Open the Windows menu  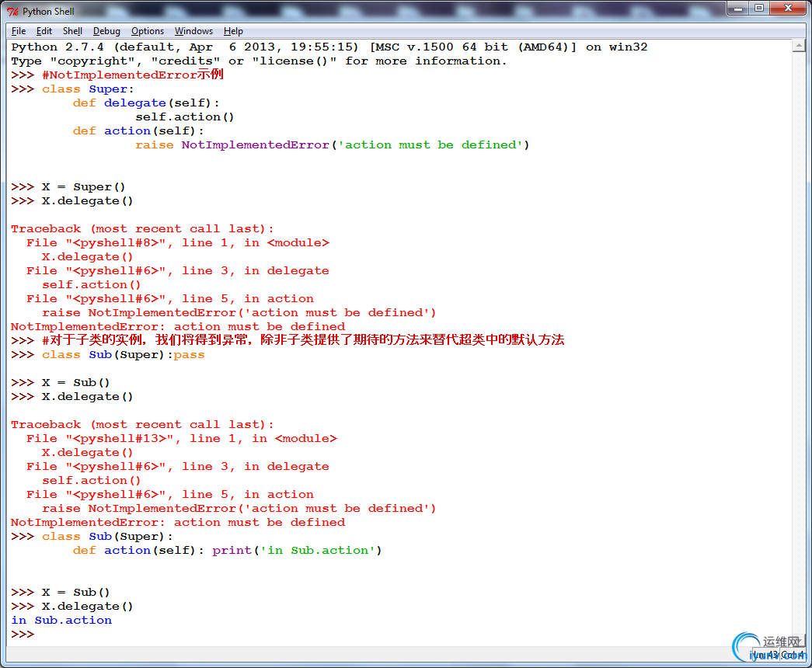point(193,31)
